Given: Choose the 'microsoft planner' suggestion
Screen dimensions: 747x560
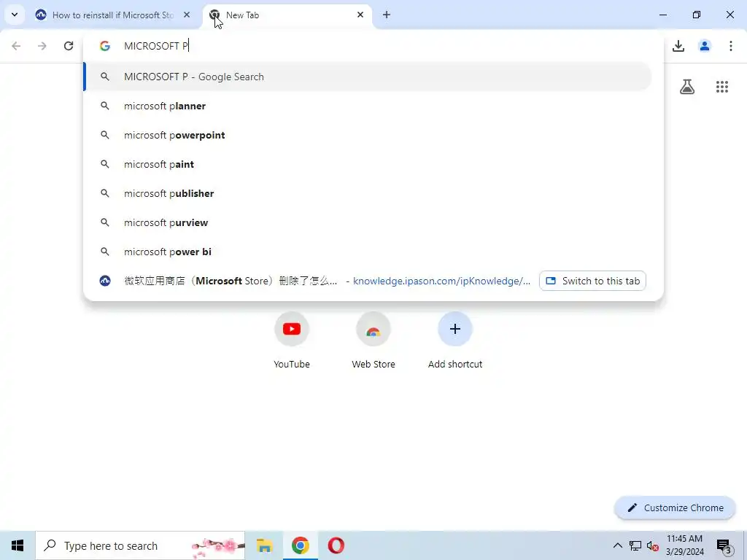Looking at the screenshot, I should (368, 106).
